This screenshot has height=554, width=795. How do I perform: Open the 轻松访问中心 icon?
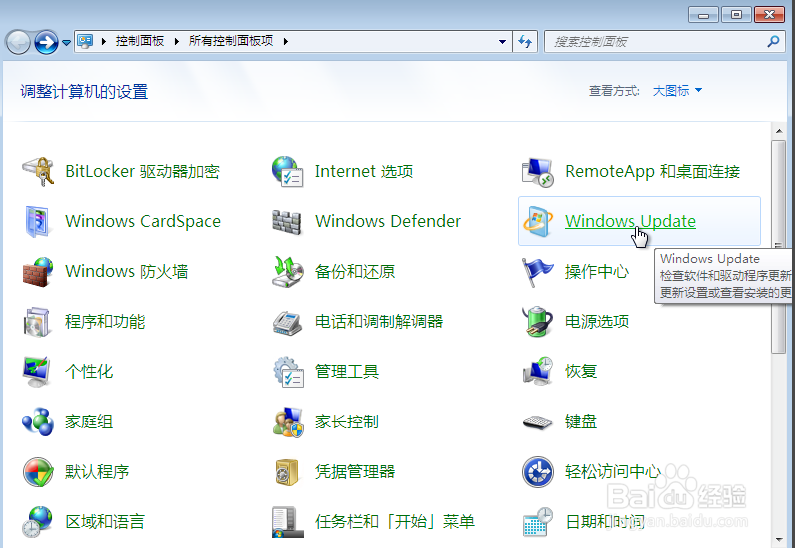coord(537,472)
